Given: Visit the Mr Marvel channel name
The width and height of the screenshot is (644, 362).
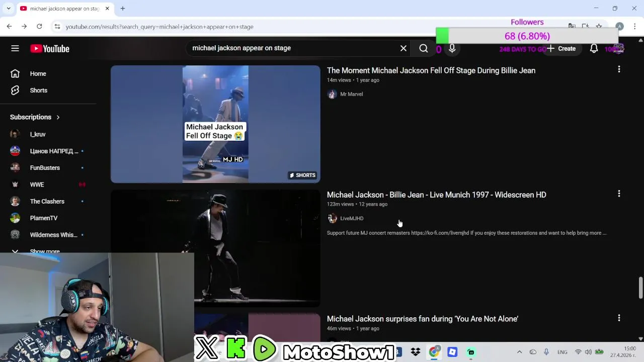Looking at the screenshot, I should coord(351,94).
